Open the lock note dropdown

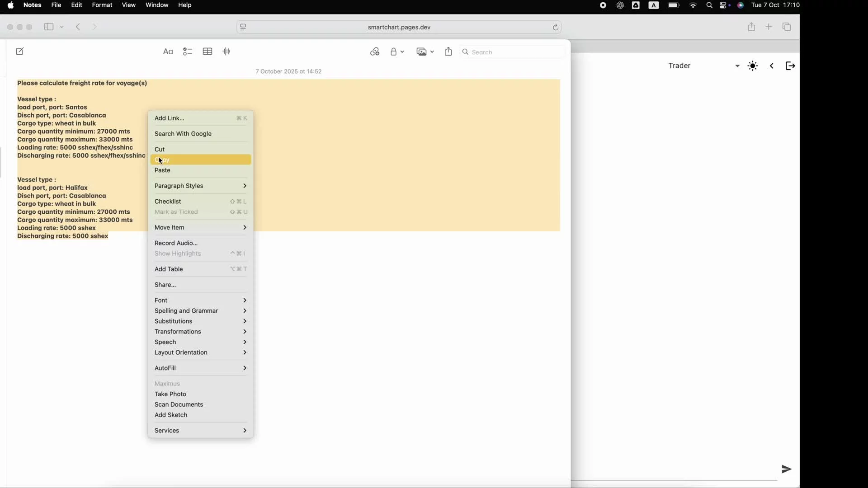[397, 52]
